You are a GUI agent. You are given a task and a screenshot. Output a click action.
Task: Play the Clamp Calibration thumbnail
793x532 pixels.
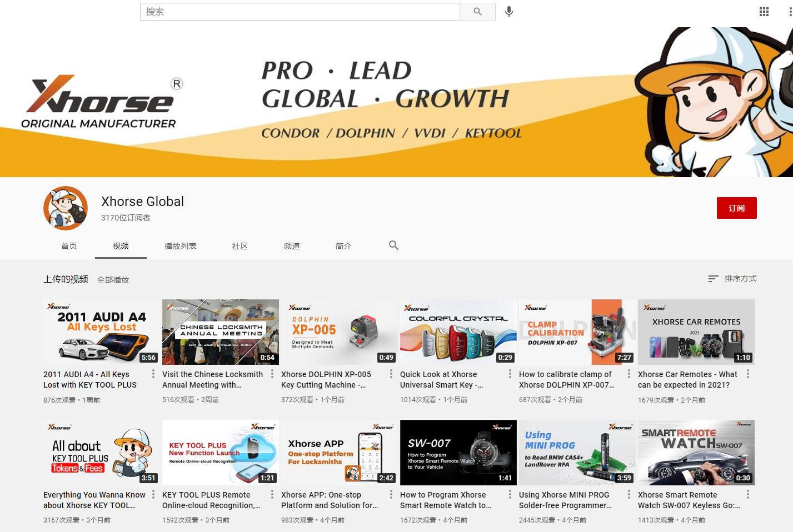pyautogui.click(x=577, y=332)
